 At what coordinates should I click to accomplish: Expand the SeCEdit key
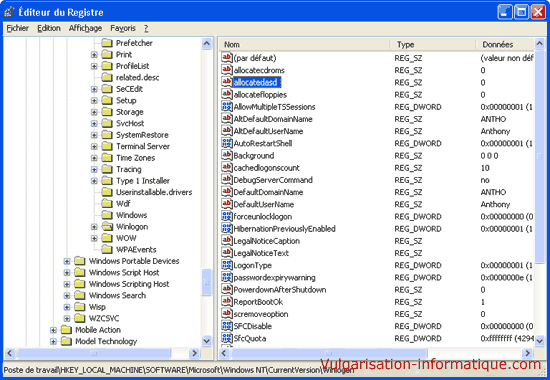94,89
